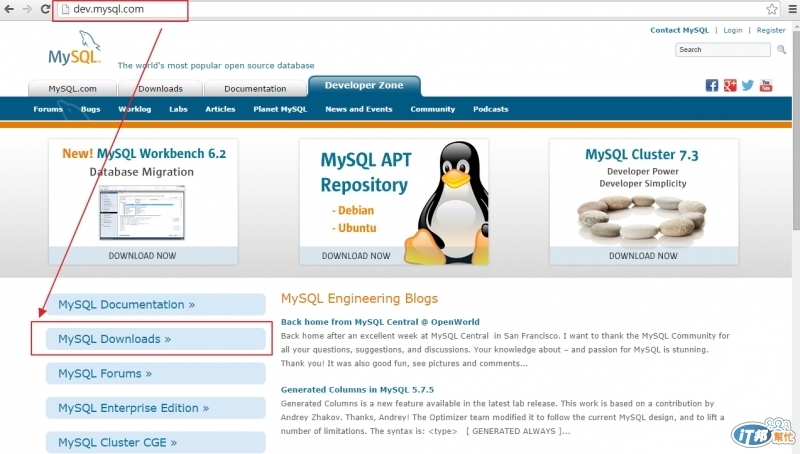The width and height of the screenshot is (800, 454).
Task: Download Now under MySQL Workbench 6.2
Action: [142, 256]
